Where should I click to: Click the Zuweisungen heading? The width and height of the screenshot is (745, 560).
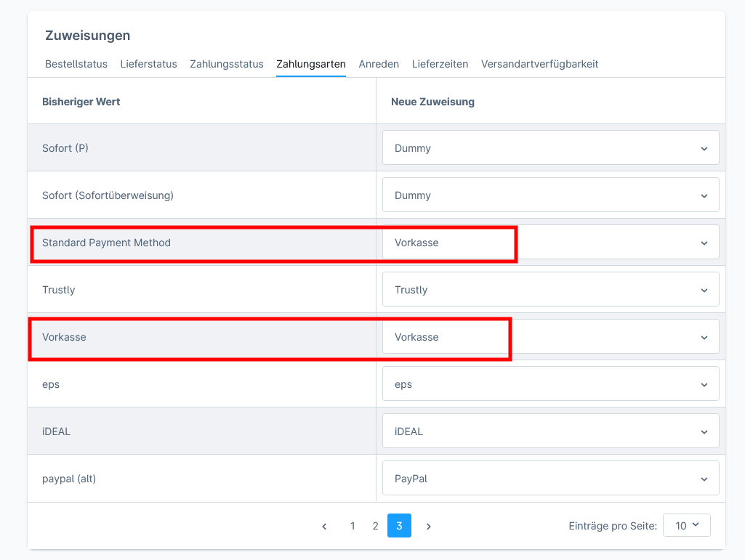click(x=87, y=36)
